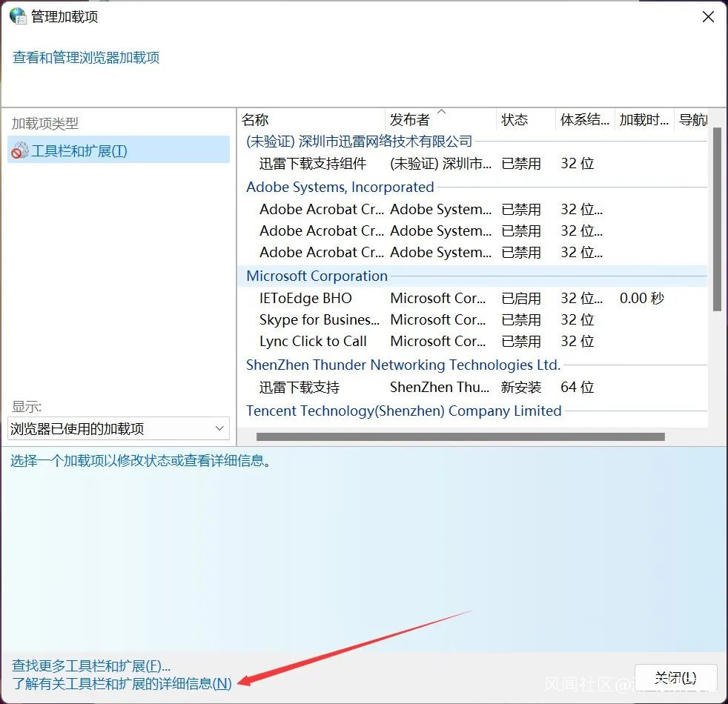The image size is (728, 704).
Task: Click the globe icon in the title bar
Action: point(18,16)
